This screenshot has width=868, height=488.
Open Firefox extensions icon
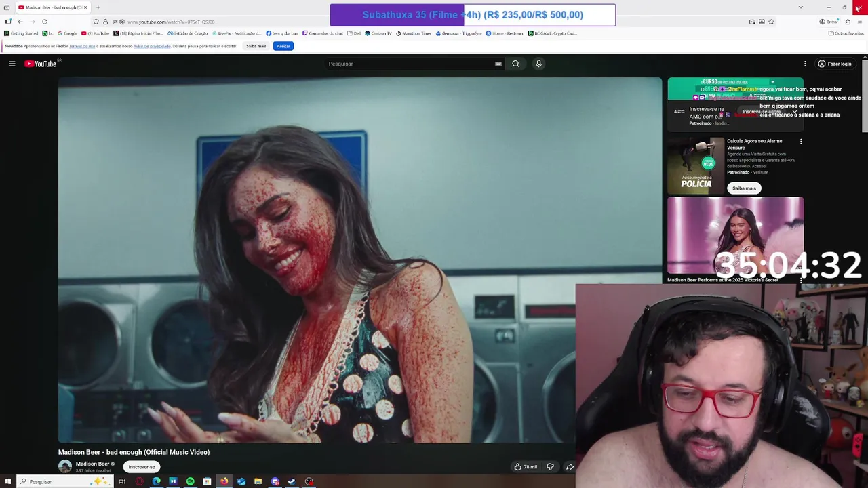pyautogui.click(x=848, y=22)
